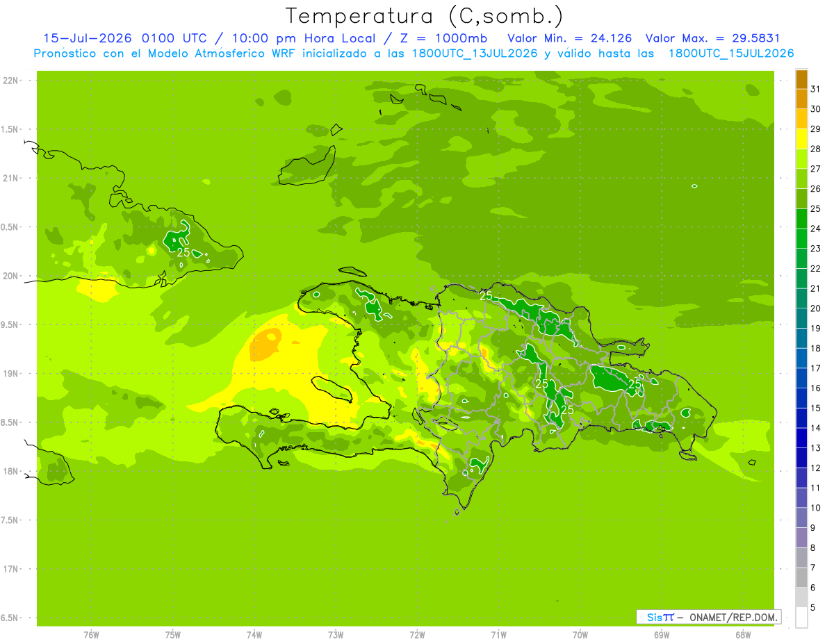The width and height of the screenshot is (834, 644).
Task: Pick the legend swatch between 30 and 31
Action: click(x=801, y=99)
